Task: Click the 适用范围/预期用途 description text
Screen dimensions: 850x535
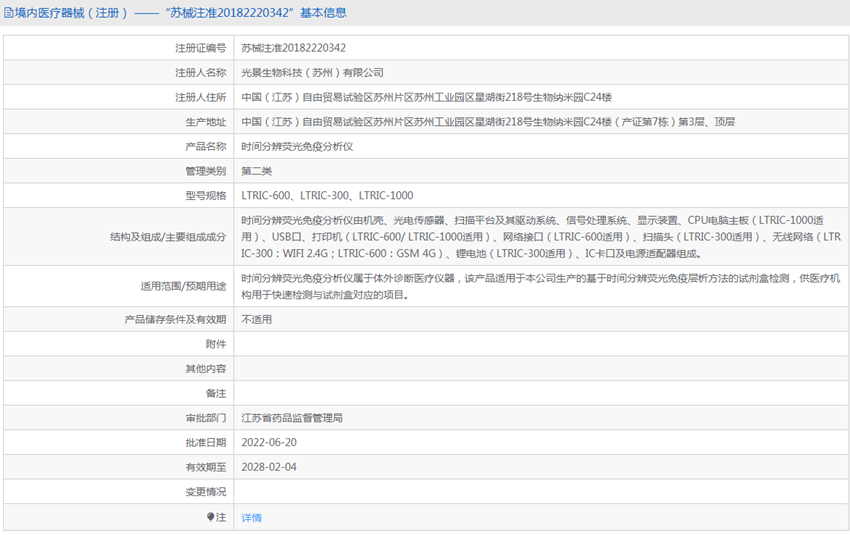Action: (540, 286)
